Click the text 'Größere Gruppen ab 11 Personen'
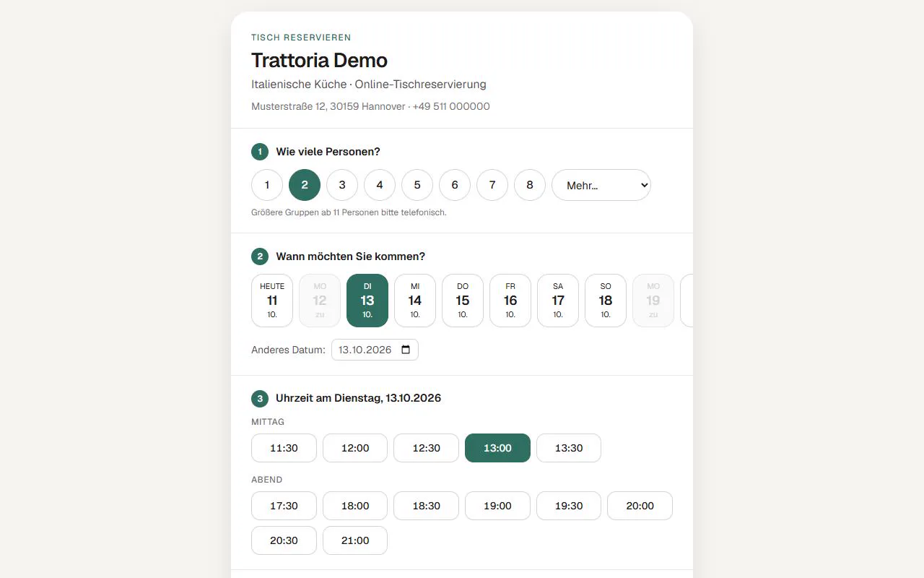 (x=349, y=212)
